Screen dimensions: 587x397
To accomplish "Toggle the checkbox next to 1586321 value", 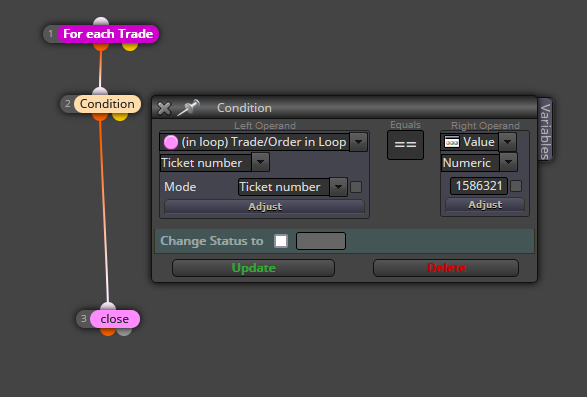I will (x=516, y=186).
